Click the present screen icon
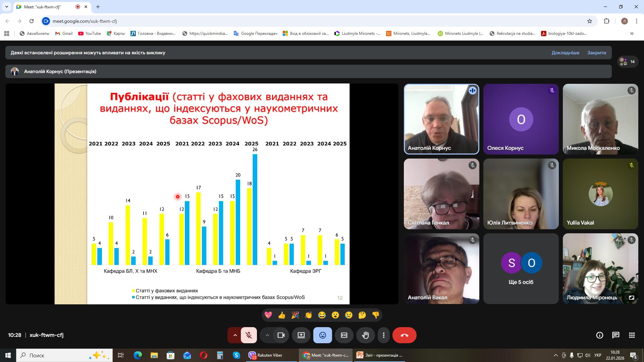644x362 pixels. tap(301, 335)
